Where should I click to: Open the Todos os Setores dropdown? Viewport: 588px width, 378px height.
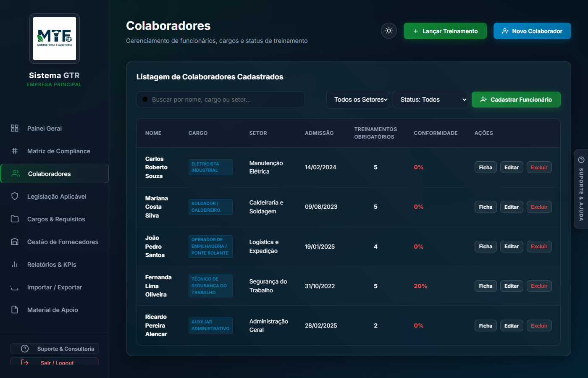(358, 100)
